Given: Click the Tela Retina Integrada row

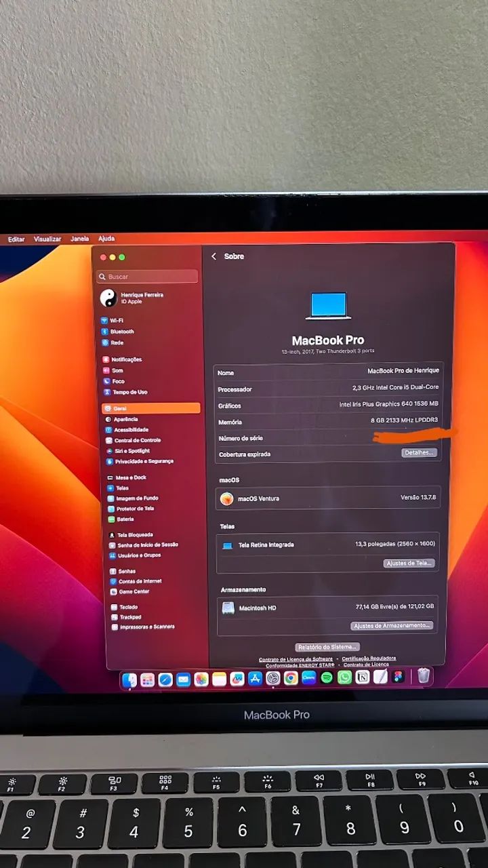Looking at the screenshot, I should [328, 545].
